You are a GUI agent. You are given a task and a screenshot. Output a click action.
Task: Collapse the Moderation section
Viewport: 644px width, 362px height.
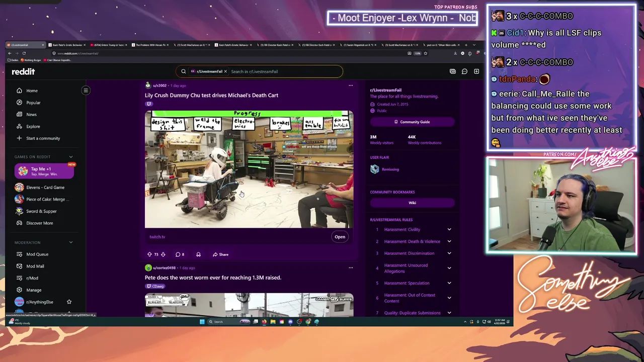[70, 242]
